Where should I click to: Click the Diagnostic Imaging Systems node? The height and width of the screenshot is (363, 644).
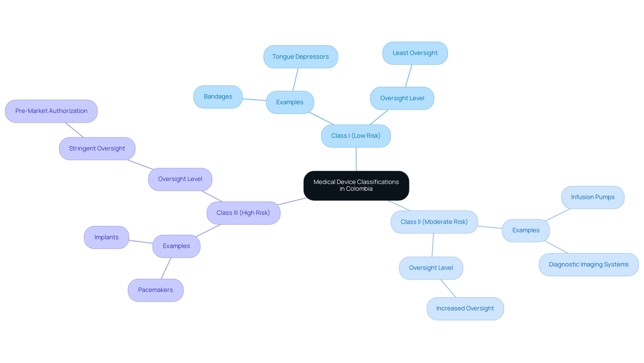tap(589, 264)
